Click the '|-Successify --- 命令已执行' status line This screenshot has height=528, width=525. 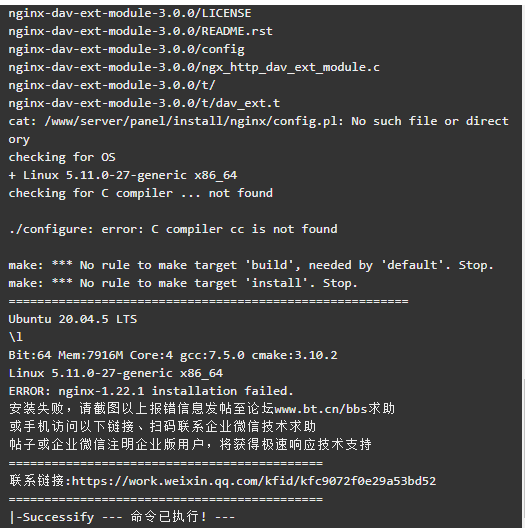[x=122, y=517]
